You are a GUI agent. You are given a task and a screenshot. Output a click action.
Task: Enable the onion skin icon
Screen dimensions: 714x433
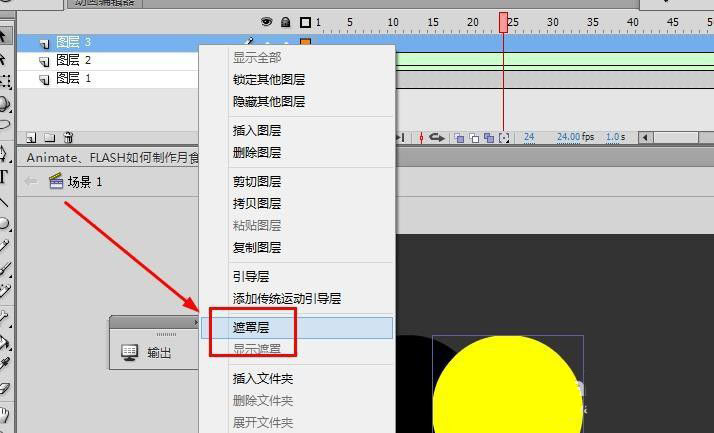point(459,138)
